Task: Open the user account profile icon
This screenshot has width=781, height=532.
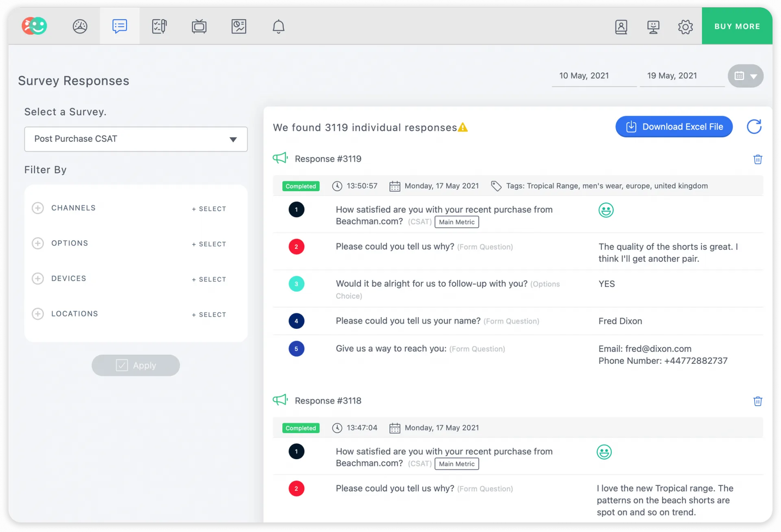Action: [621, 27]
